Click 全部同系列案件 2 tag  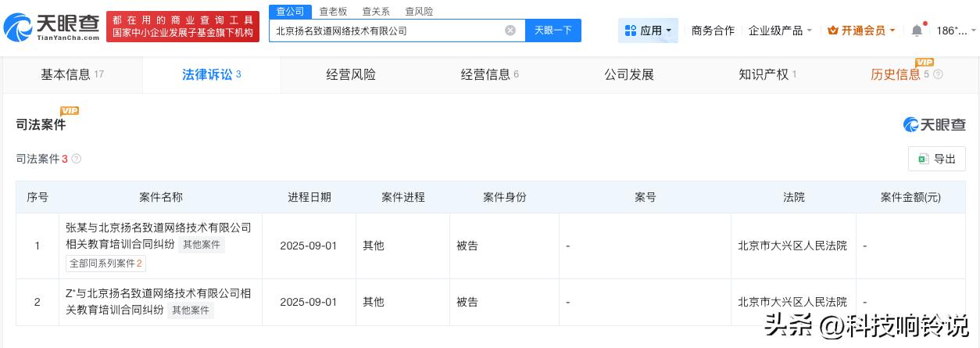click(x=106, y=264)
